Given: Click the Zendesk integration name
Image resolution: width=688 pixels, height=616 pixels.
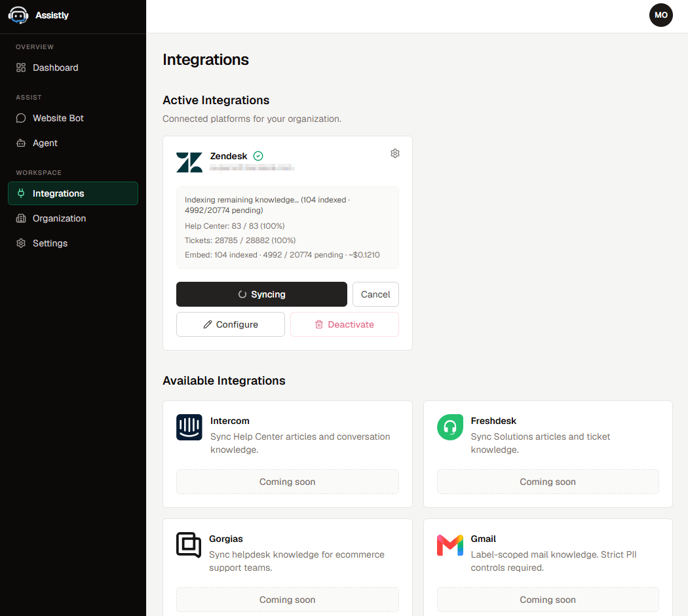Looking at the screenshot, I should point(229,156).
